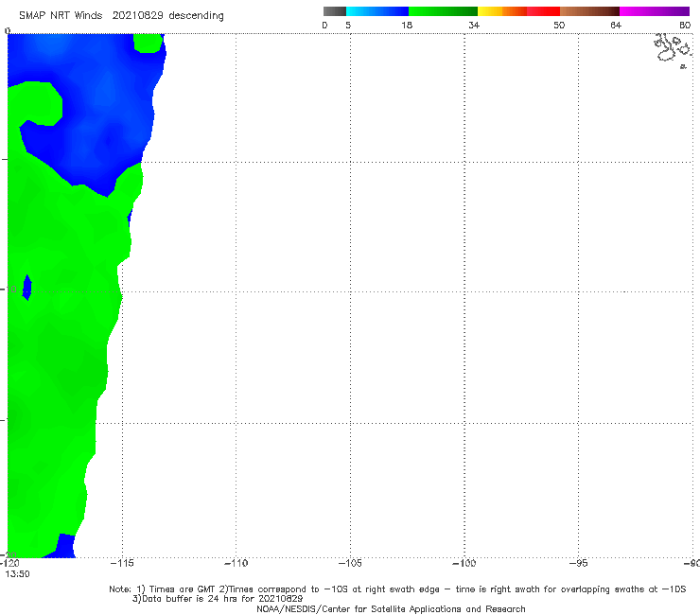Click the colorbar label 50

point(559,25)
